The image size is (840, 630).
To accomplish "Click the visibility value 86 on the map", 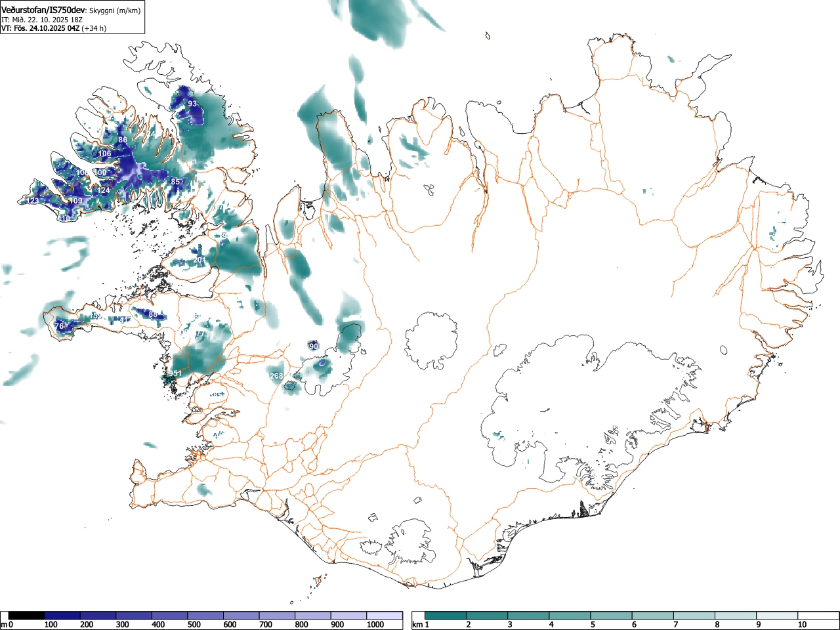I will 123,140.
